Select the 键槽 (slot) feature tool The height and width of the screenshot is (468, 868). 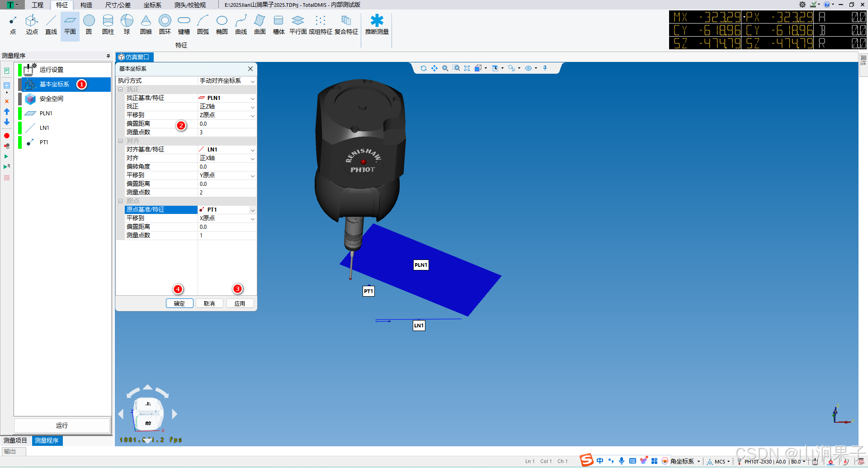coord(184,25)
